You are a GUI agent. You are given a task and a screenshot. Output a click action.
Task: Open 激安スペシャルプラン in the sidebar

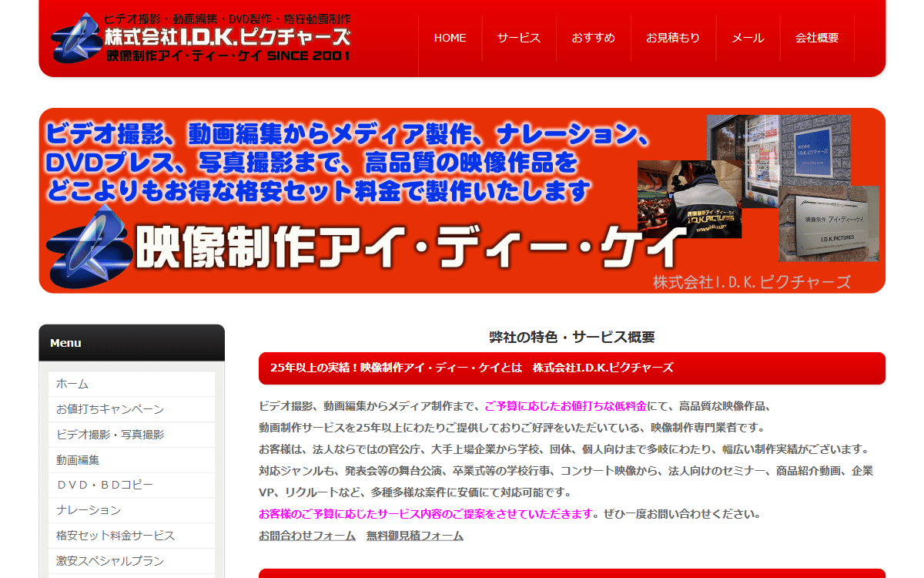point(132,561)
